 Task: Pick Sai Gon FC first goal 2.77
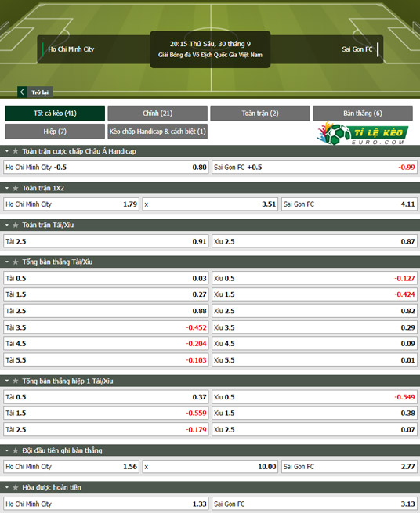(x=349, y=467)
